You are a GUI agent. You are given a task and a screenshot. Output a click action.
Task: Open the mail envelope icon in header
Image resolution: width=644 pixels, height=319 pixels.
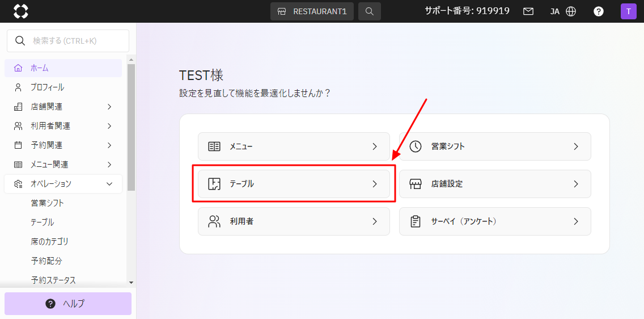(x=528, y=11)
